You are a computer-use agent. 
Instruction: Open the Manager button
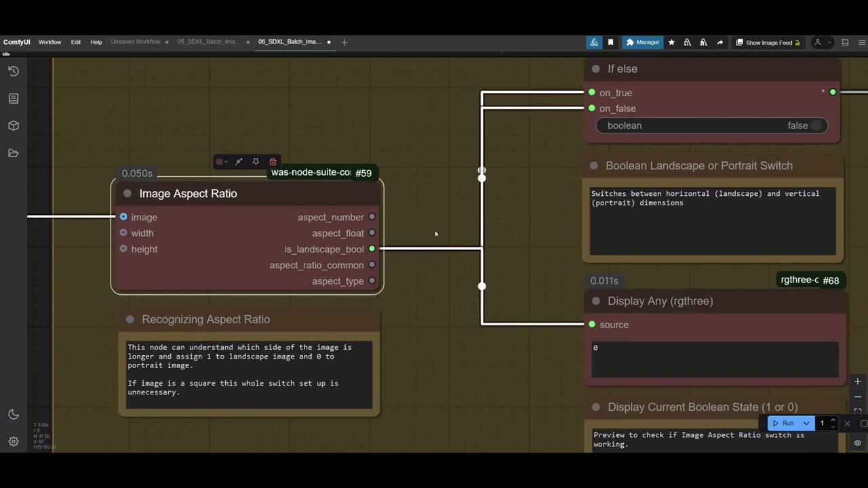642,42
